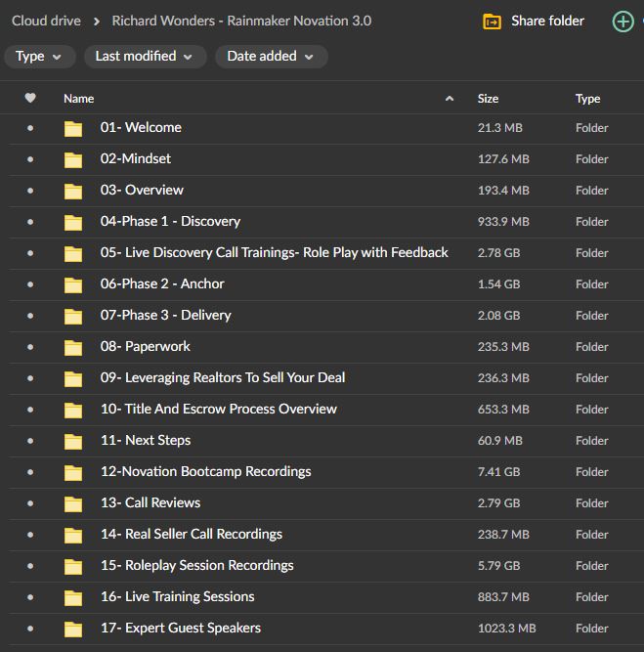Expand the Last modified filter dropdown

[145, 57]
